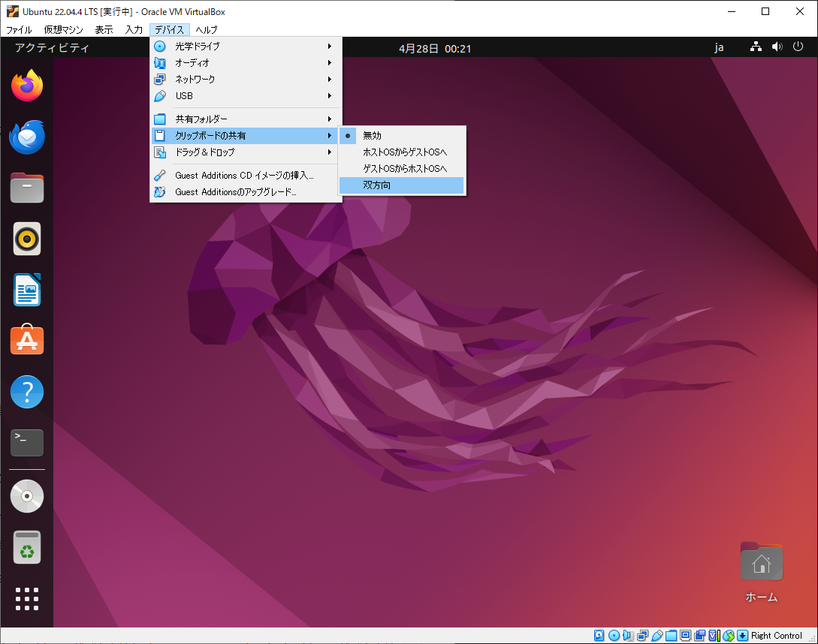818x644 pixels.
Task: Open Ubuntu Software store icon
Action: [x=27, y=340]
